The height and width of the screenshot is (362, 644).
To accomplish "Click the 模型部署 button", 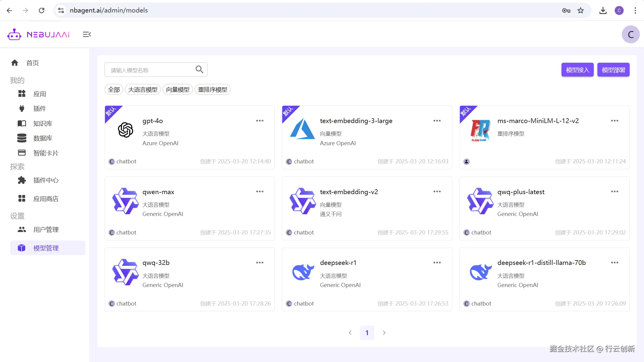I will coord(613,70).
